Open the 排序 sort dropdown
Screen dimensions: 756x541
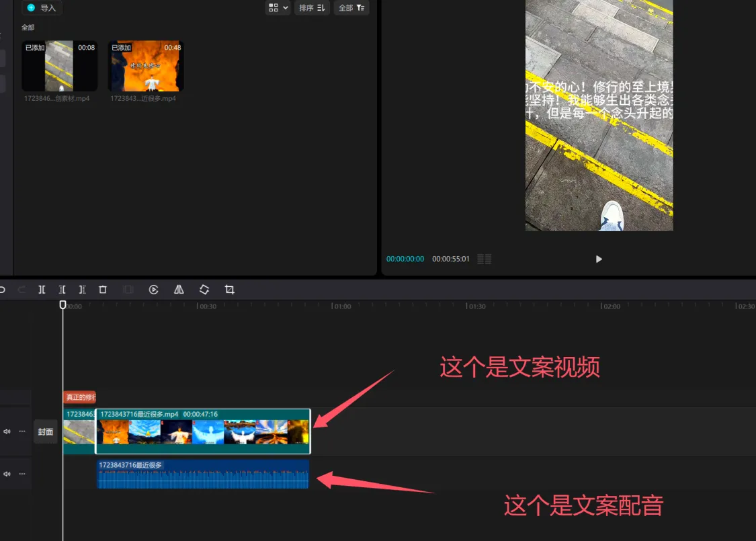(312, 7)
